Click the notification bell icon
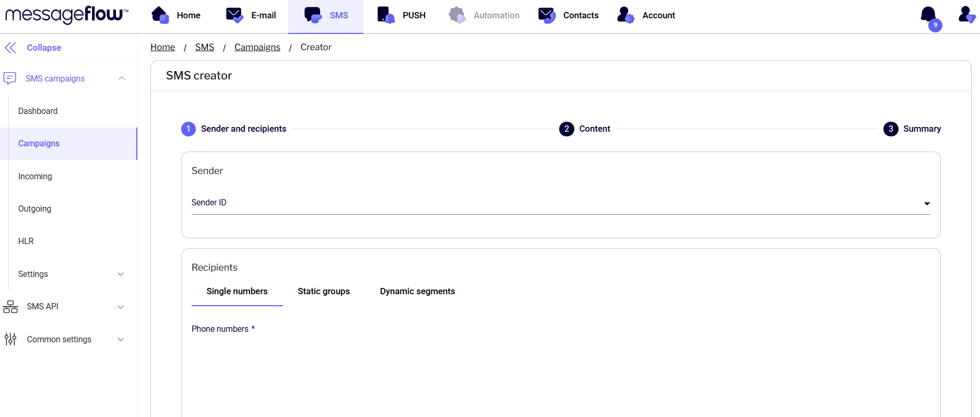 [x=928, y=15]
